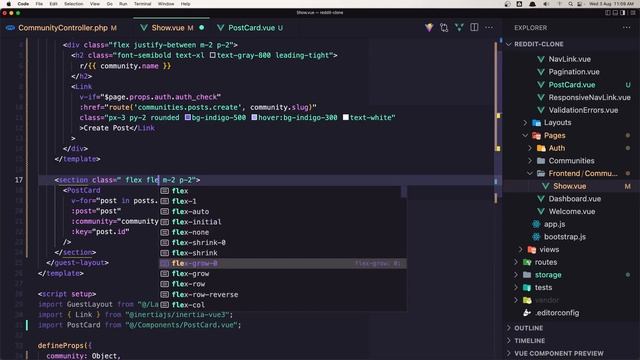Image resolution: width=640 pixels, height=360 pixels.
Task: Pick flex-1 suggestion
Action: 282,201
